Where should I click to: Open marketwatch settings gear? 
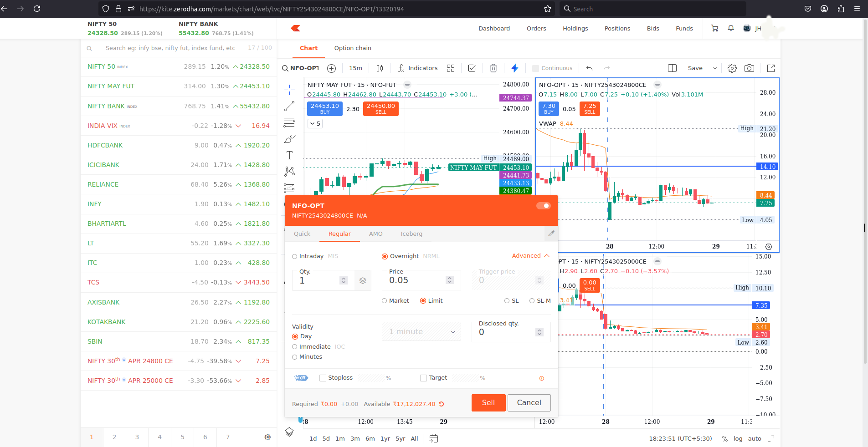[x=267, y=437]
